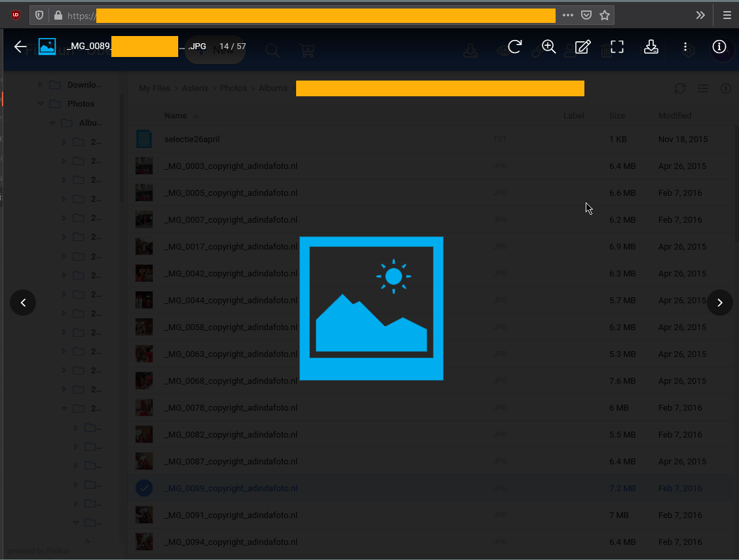This screenshot has width=739, height=560.
Task: Open the tracking protection shield icon
Action: click(39, 16)
